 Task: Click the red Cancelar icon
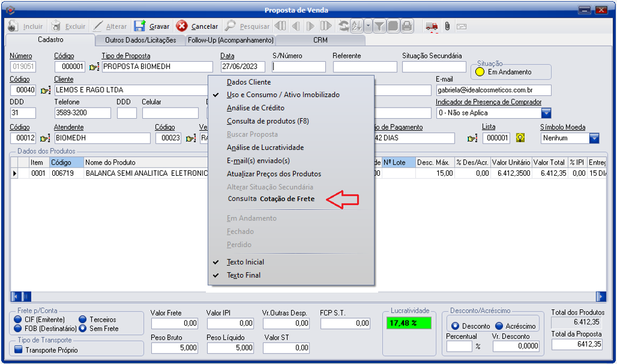[x=182, y=26]
